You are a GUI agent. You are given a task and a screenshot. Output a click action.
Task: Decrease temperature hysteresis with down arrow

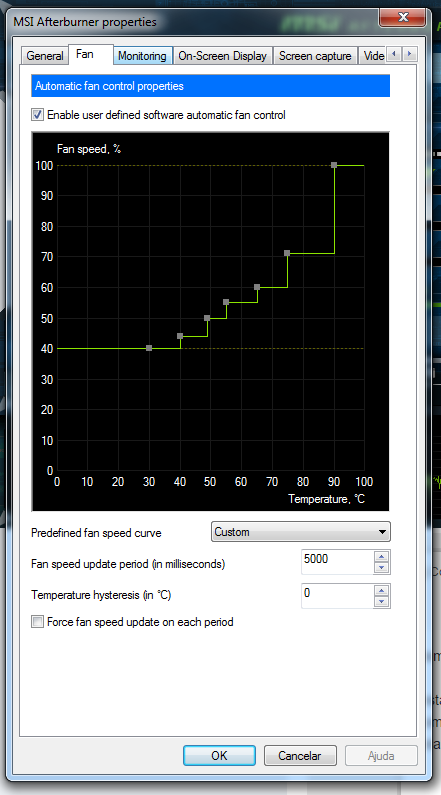[x=381, y=601]
